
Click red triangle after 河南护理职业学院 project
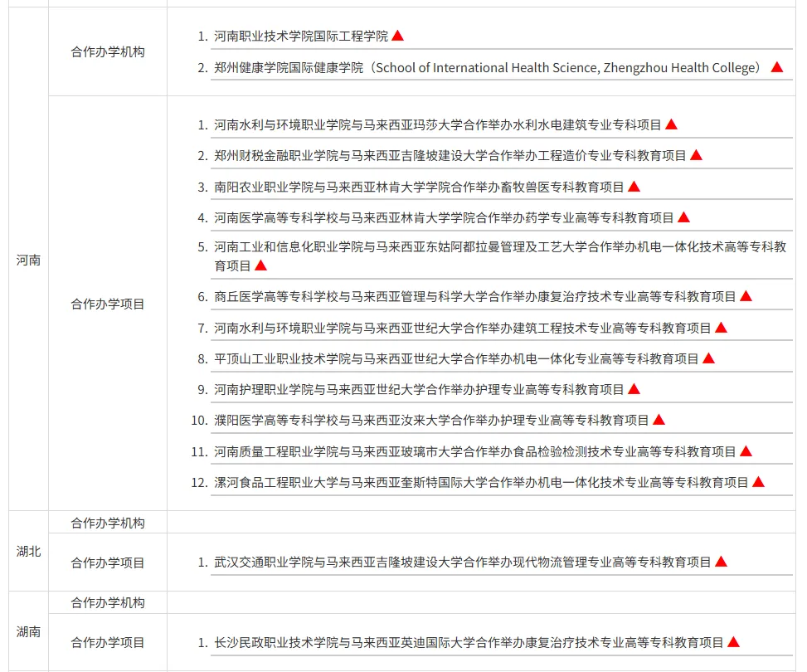click(634, 389)
